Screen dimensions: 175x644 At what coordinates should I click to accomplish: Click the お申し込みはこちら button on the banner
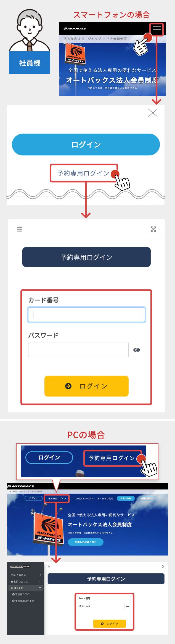[86, 542]
